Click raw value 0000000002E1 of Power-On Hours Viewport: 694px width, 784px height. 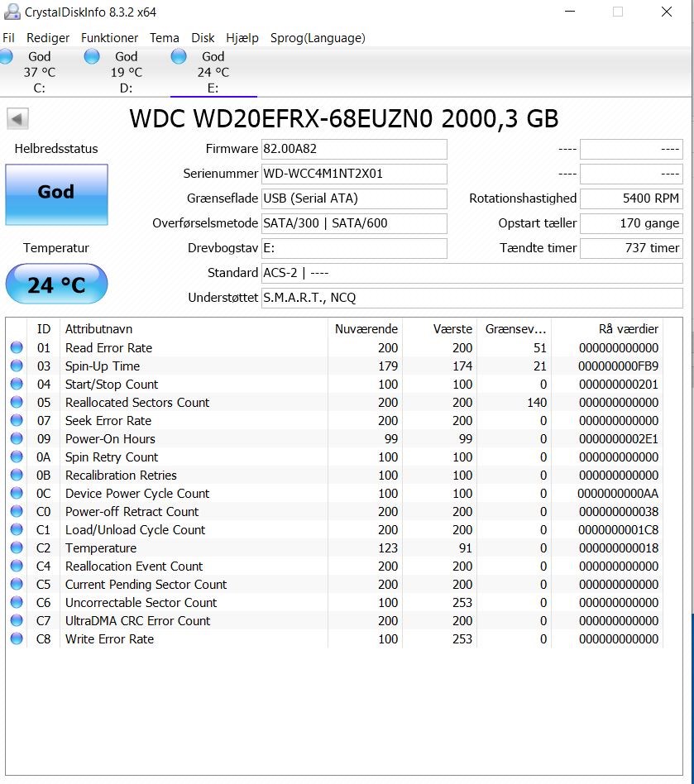pos(618,439)
